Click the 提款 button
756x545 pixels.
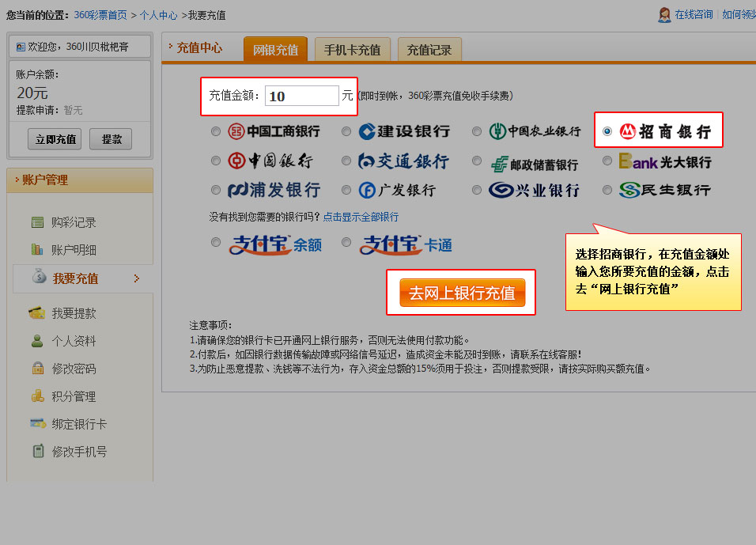tap(111, 139)
